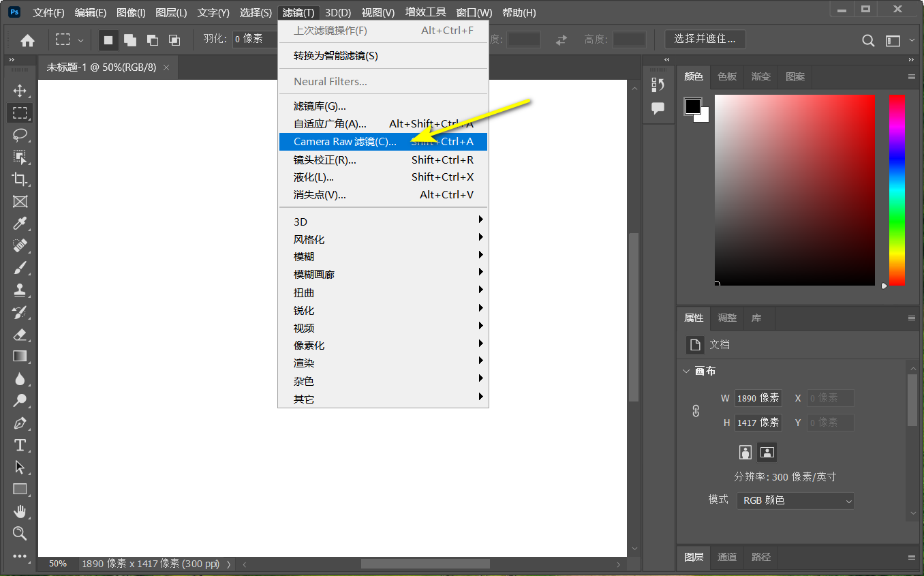The image size is (924, 576).
Task: Set canvas orientation to portrait
Action: (x=745, y=452)
